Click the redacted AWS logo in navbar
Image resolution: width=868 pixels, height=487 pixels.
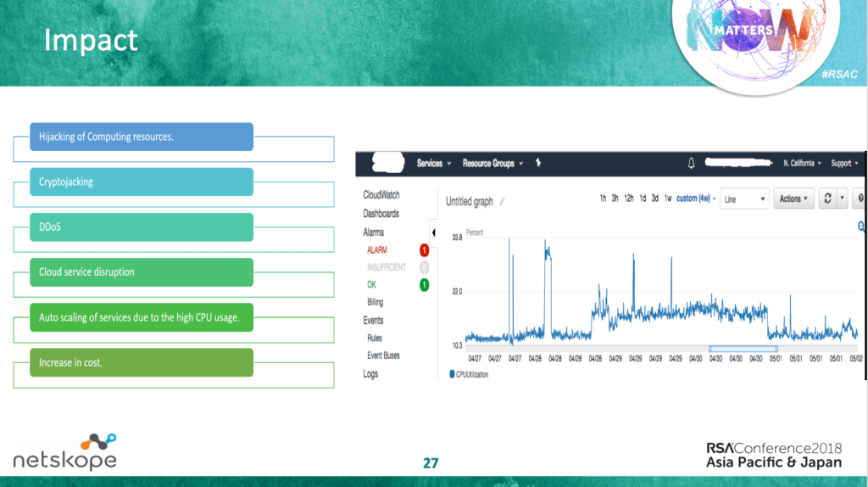[388, 162]
